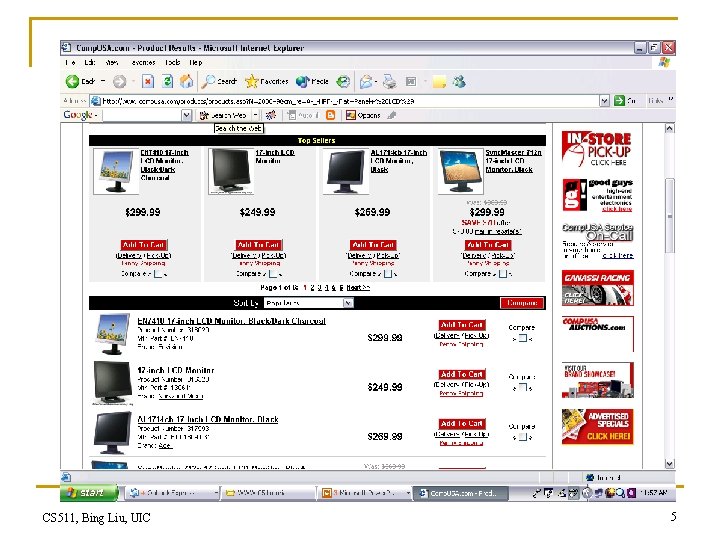Click the IE Back button
The image size is (720, 540).
pyautogui.click(x=80, y=82)
